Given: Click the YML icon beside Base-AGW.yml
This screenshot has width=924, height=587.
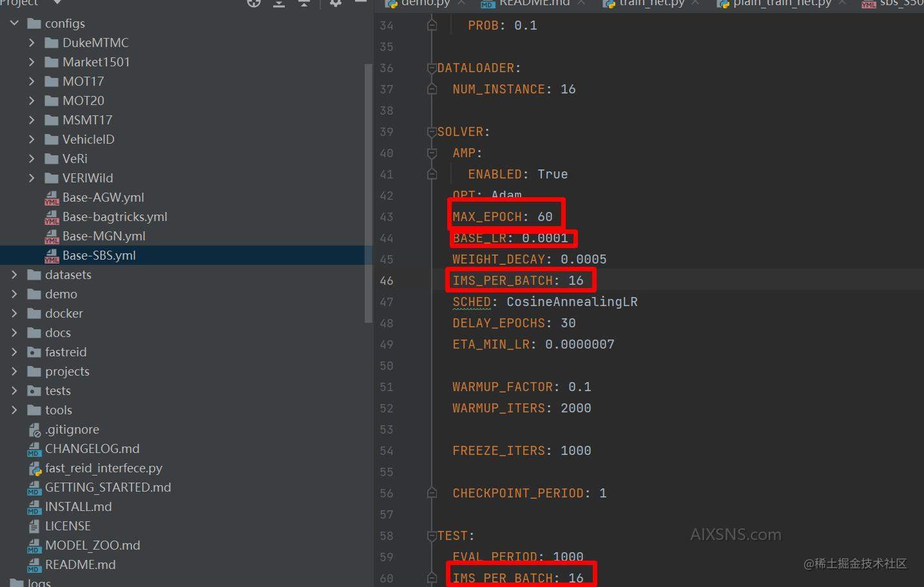Looking at the screenshot, I should tap(52, 198).
